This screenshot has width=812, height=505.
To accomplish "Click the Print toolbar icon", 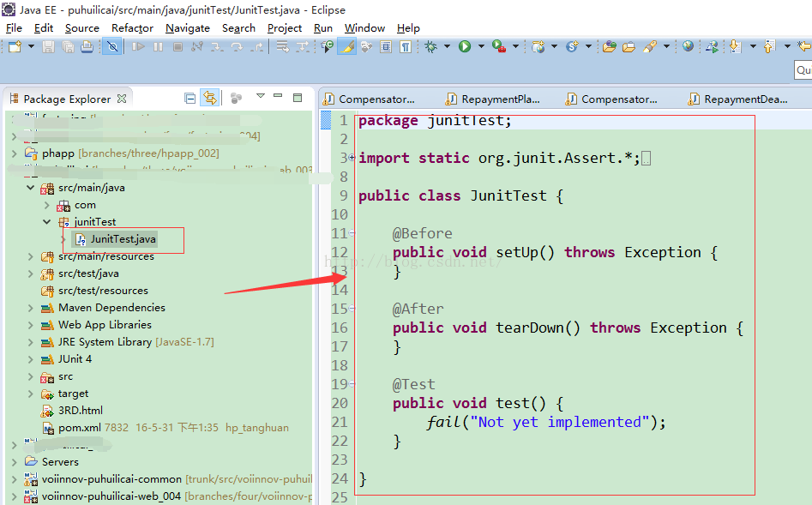I will 87,46.
